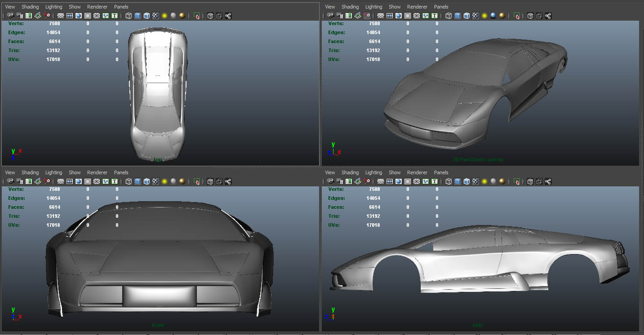Click grey Shadows sphere in front panel
Viewport: 644px width, 335px height.
tap(173, 181)
